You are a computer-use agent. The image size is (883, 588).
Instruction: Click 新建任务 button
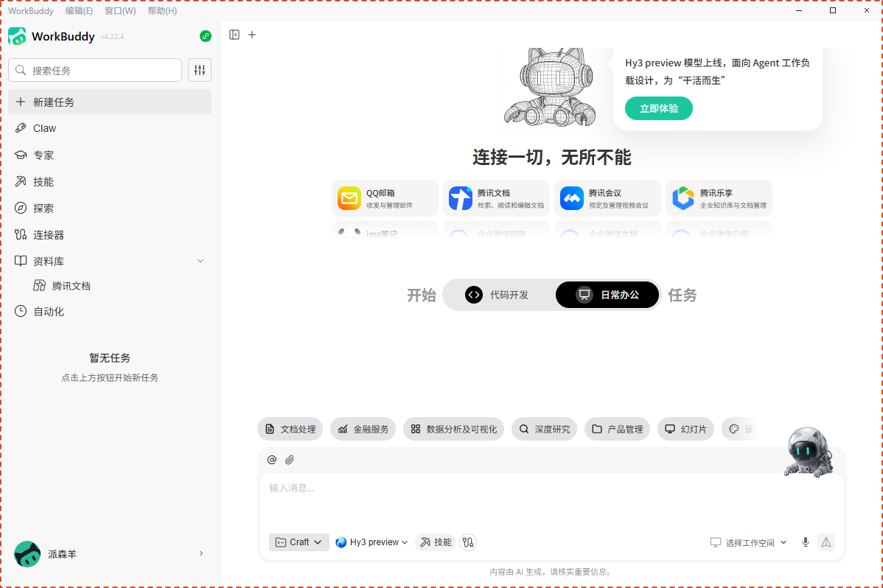coord(110,102)
